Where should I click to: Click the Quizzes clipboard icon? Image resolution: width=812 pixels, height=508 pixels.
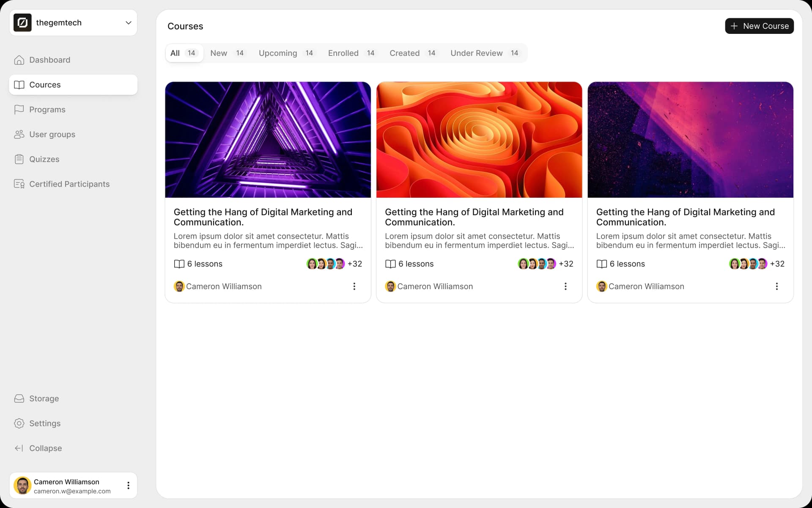(19, 159)
